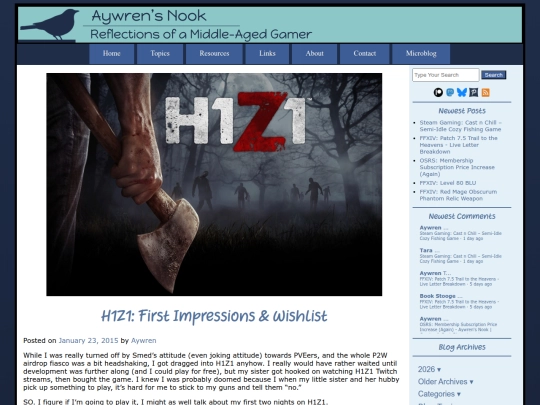Click the Type Your Search field

point(446,75)
